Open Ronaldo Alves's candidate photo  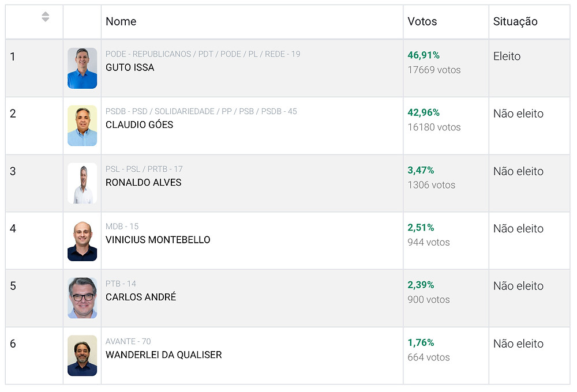point(82,183)
